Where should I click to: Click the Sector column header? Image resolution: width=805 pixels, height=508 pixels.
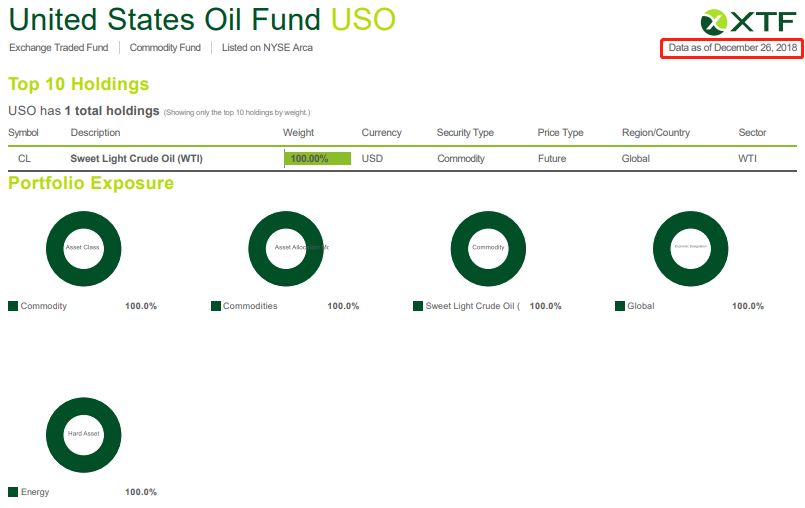coord(752,133)
